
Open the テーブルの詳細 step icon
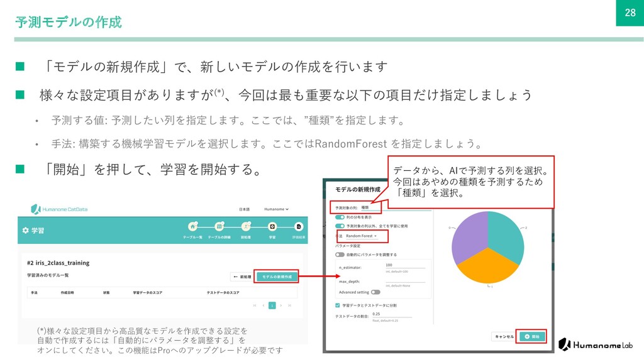click(219, 226)
